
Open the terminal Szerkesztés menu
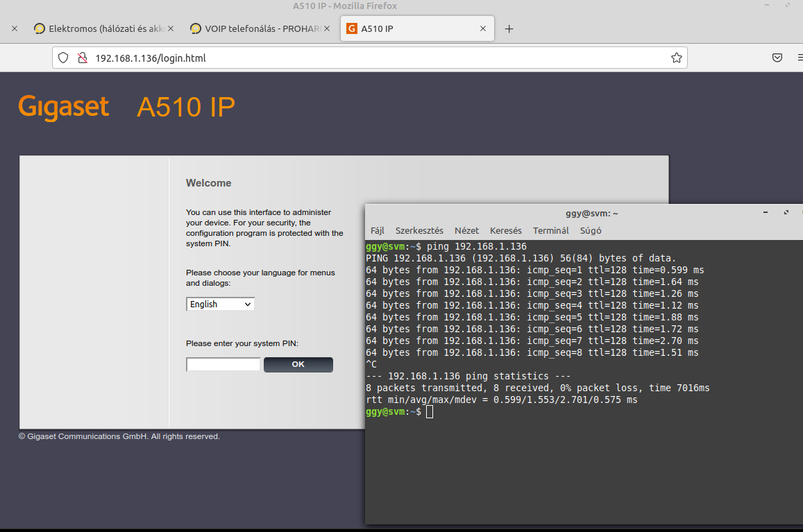pos(419,230)
